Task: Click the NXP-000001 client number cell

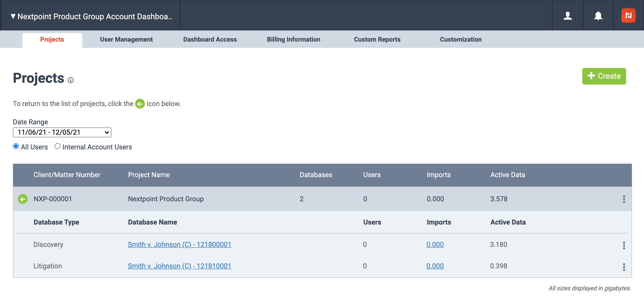Action: pyautogui.click(x=53, y=199)
